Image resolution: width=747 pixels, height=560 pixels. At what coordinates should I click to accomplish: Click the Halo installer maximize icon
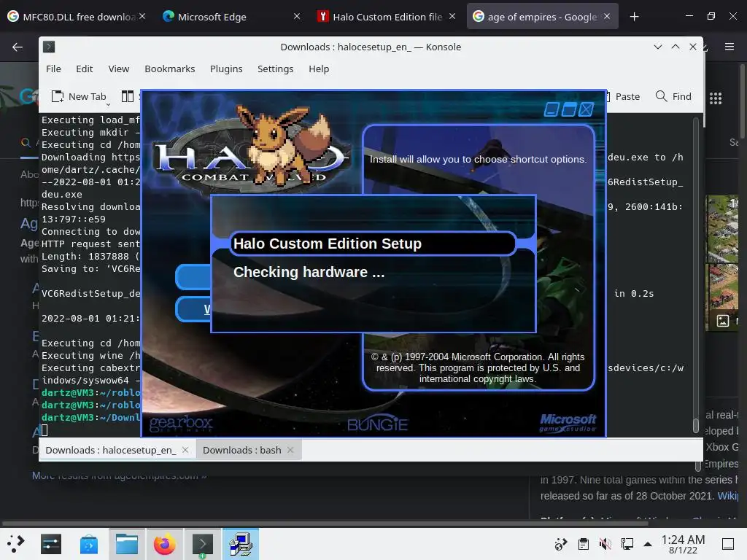pos(568,109)
